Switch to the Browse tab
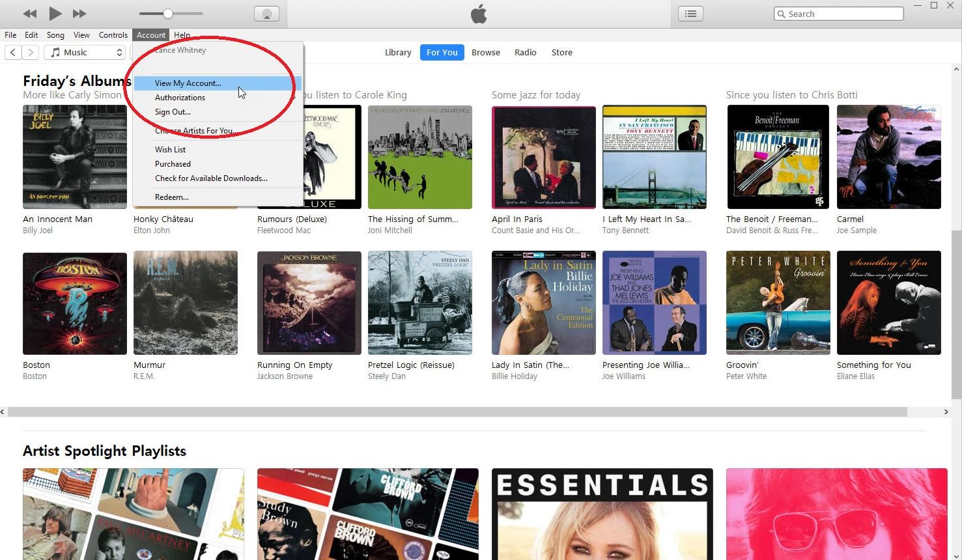The image size is (962, 560). coord(485,53)
